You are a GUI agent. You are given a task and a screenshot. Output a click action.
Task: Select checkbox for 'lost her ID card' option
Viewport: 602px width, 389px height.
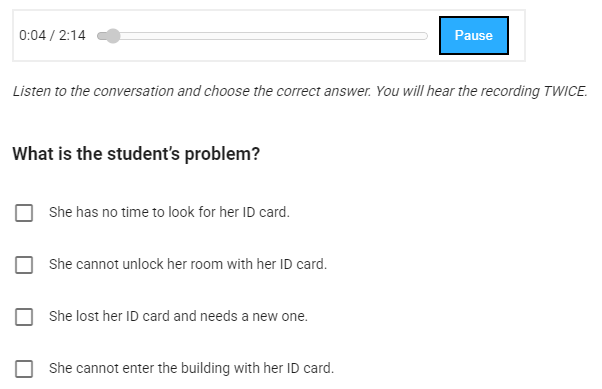[24, 317]
